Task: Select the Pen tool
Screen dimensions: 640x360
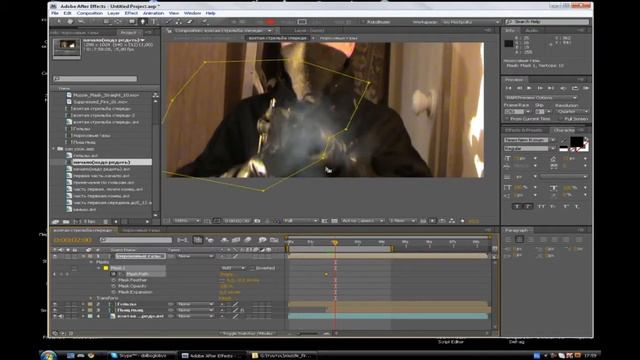Action: pyautogui.click(x=143, y=22)
